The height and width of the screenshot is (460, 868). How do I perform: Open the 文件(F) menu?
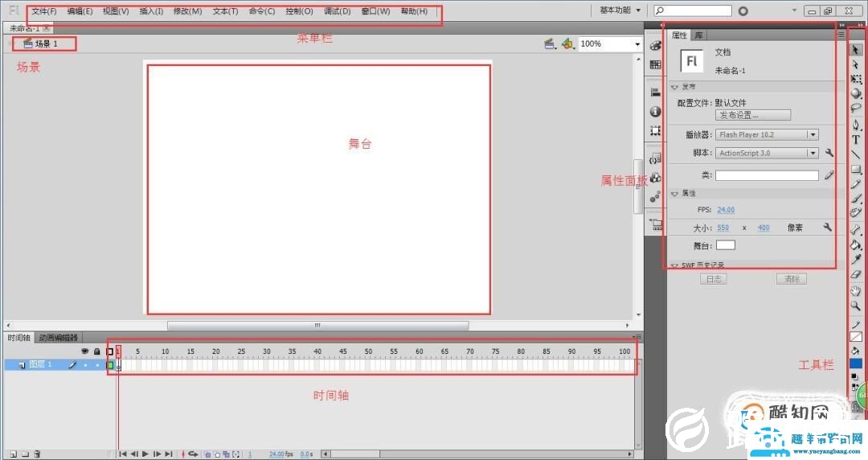[44, 11]
